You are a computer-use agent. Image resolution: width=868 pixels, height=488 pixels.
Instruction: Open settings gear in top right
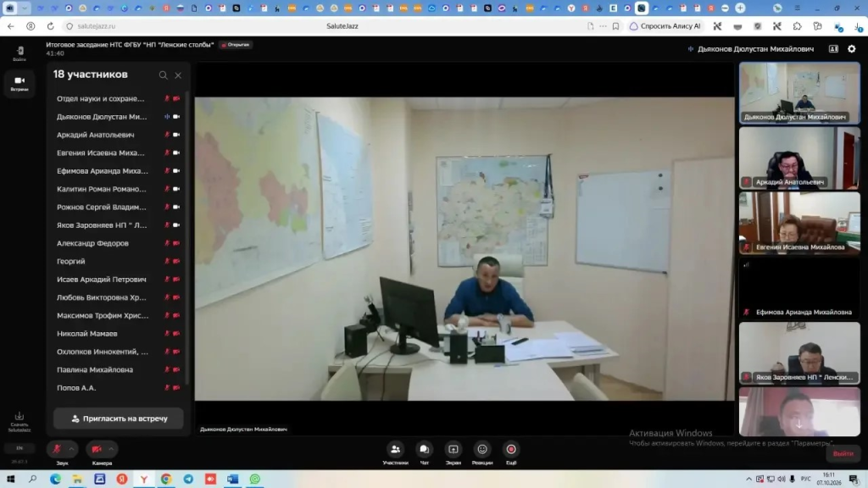pyautogui.click(x=851, y=48)
